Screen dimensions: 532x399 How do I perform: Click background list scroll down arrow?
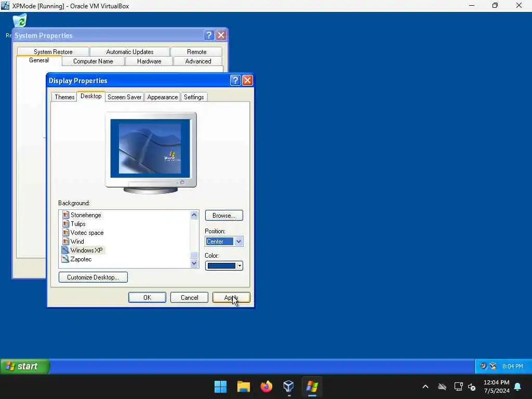point(194,263)
